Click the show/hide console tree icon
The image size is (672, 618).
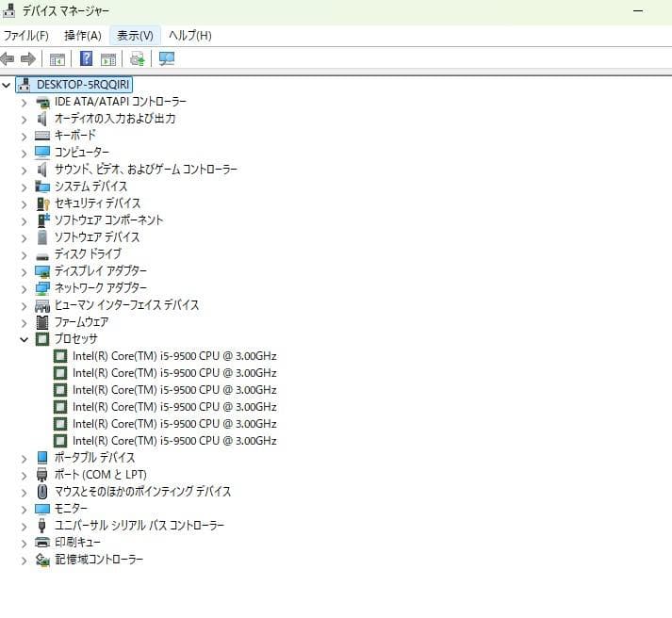pos(57,59)
